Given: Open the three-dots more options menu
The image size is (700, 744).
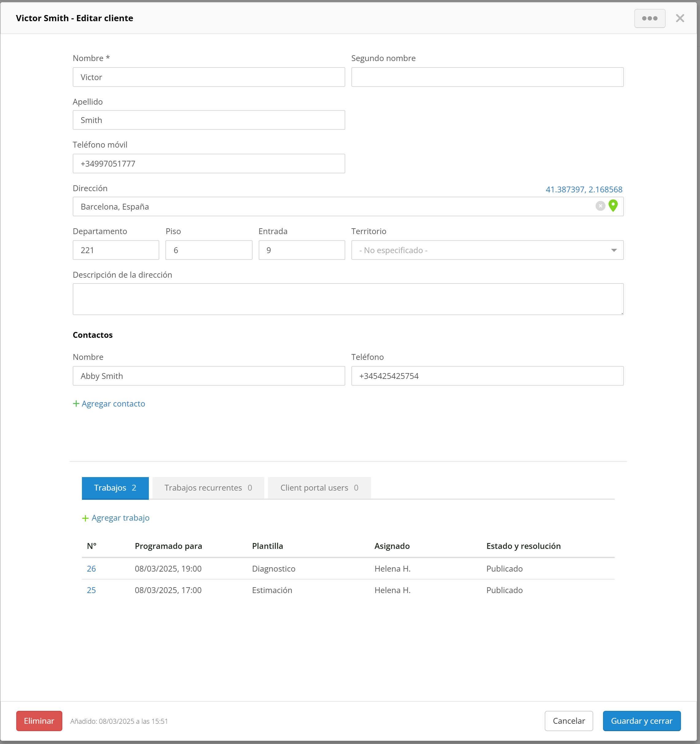Looking at the screenshot, I should tap(649, 18).
